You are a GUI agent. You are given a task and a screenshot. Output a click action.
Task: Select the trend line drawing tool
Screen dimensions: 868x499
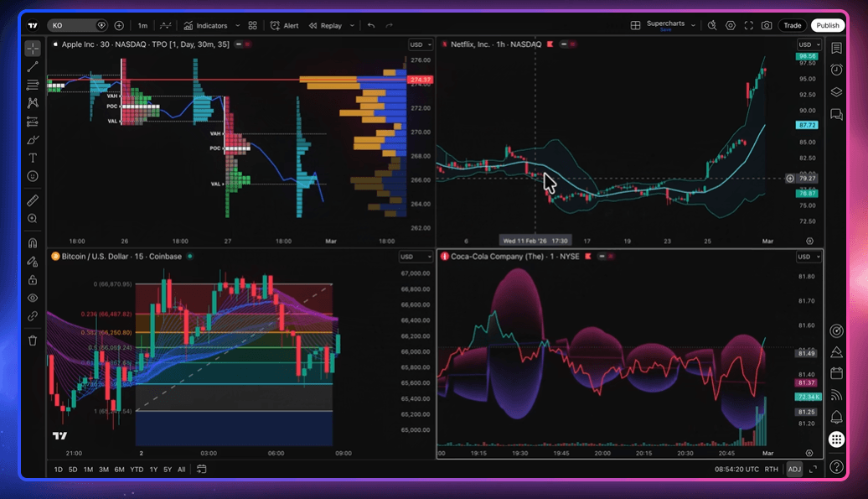tap(33, 67)
